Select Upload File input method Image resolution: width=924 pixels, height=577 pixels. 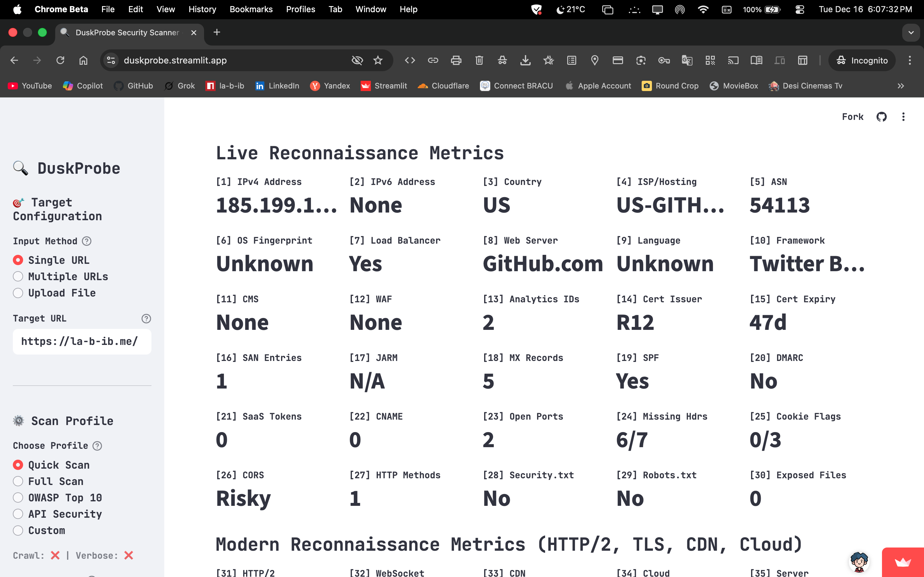click(x=18, y=293)
